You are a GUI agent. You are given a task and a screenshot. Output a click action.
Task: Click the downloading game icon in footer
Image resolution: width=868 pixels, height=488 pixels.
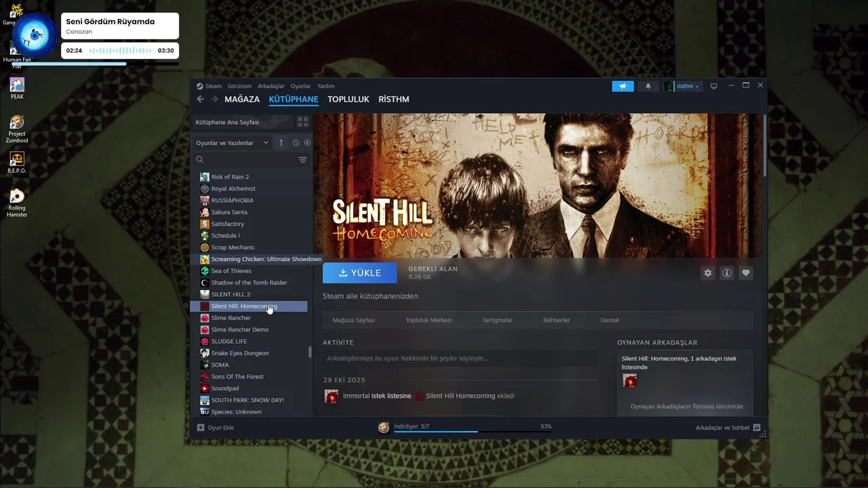click(x=384, y=427)
